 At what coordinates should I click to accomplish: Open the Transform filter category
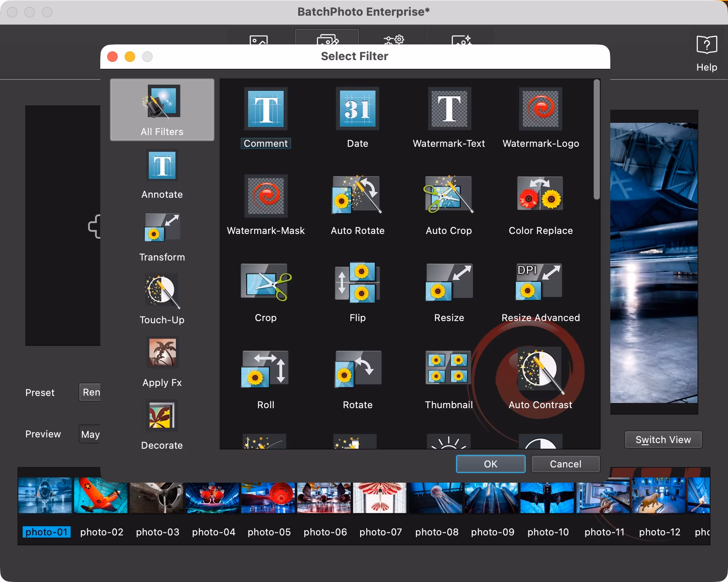162,237
